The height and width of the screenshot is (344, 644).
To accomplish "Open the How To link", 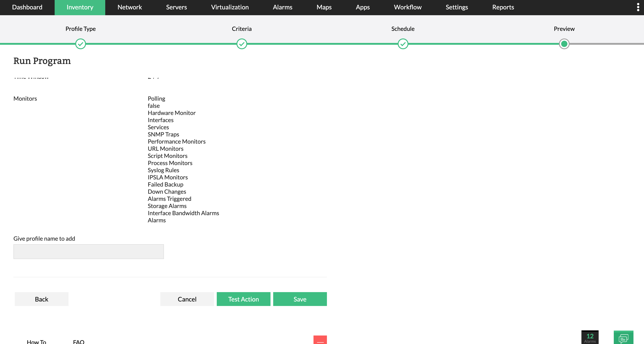I will click(x=36, y=342).
